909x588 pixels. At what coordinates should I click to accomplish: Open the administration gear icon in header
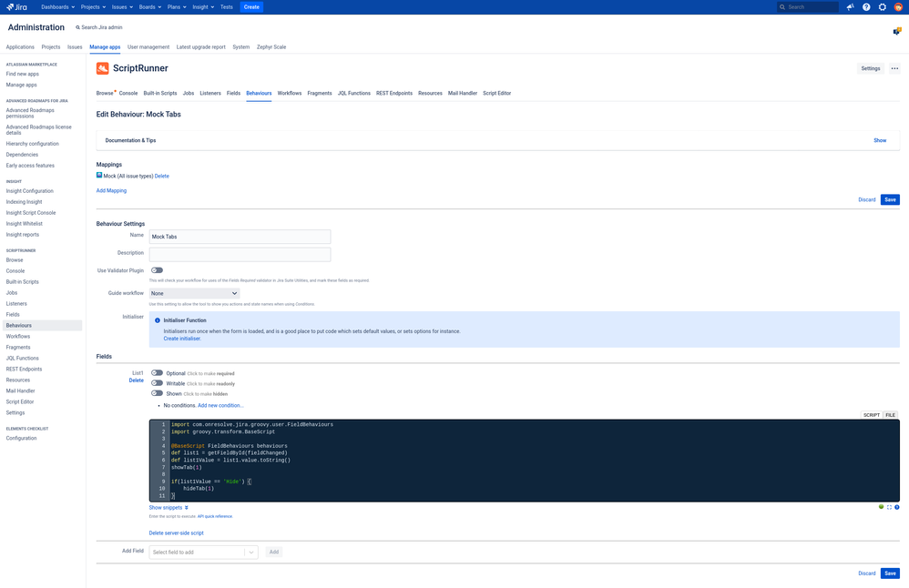point(883,7)
